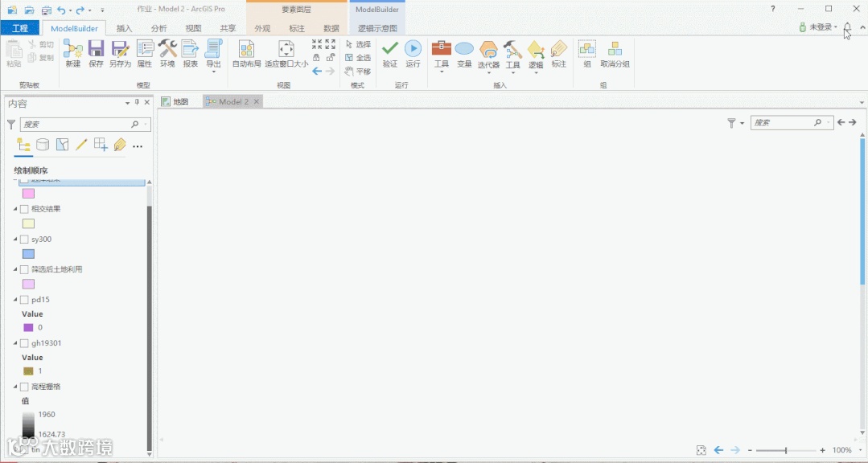Open sy300 blue symbol swatch
The width and height of the screenshot is (868, 463).
(28, 254)
